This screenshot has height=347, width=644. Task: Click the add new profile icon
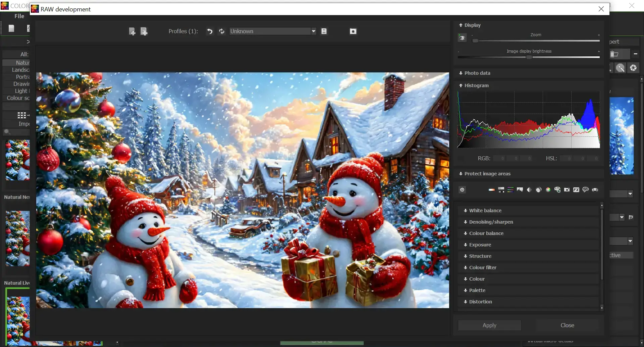pos(132,31)
